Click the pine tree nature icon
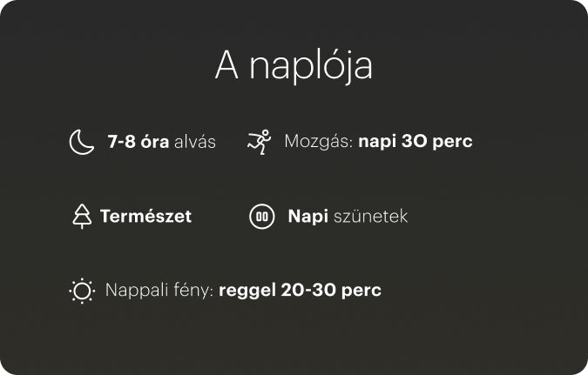This screenshot has height=375, width=588. (x=82, y=216)
